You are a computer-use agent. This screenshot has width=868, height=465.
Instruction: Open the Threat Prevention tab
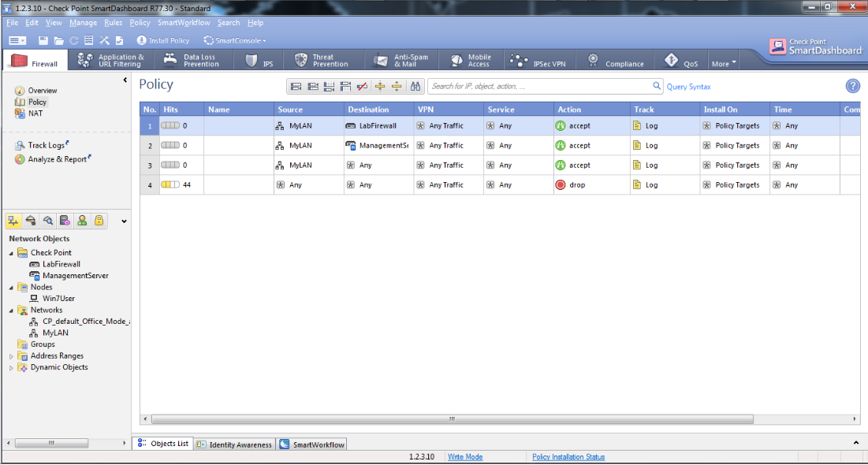(x=323, y=61)
